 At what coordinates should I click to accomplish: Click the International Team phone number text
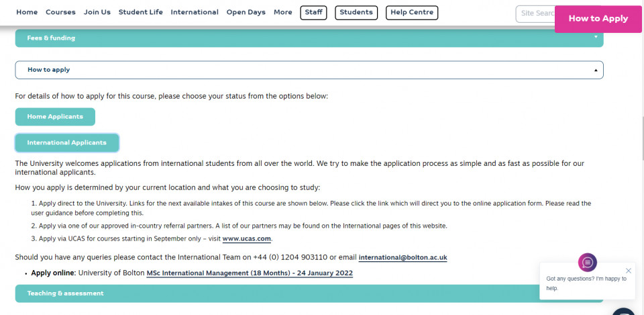coord(290,258)
